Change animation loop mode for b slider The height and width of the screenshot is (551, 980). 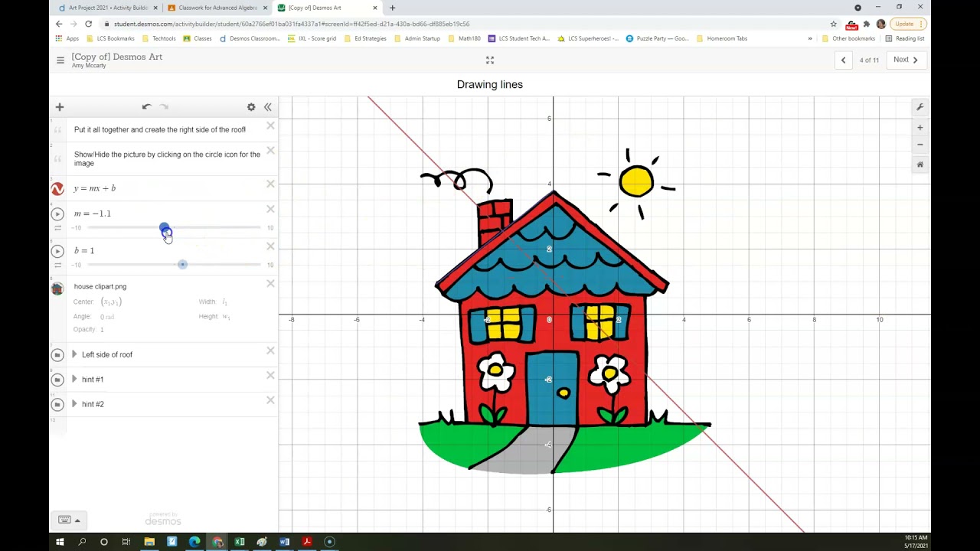click(57, 265)
